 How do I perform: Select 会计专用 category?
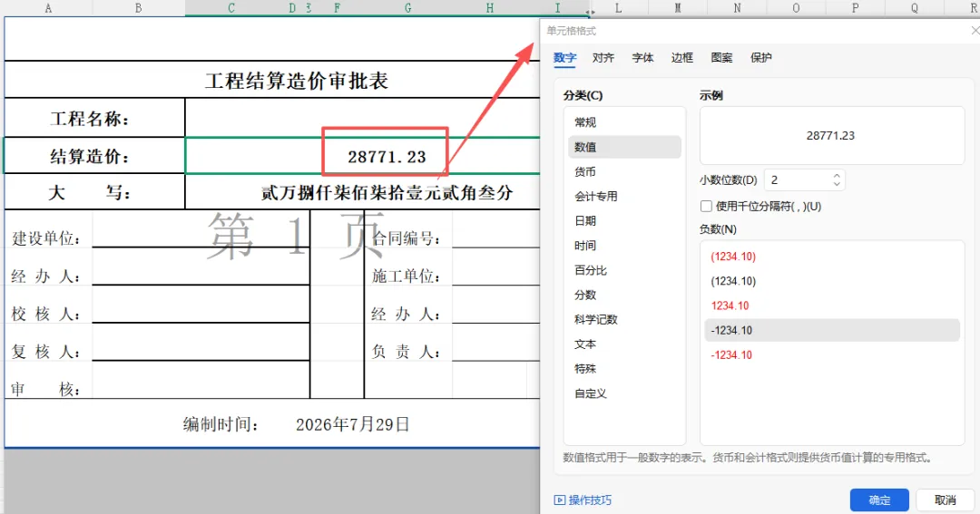tap(624, 196)
